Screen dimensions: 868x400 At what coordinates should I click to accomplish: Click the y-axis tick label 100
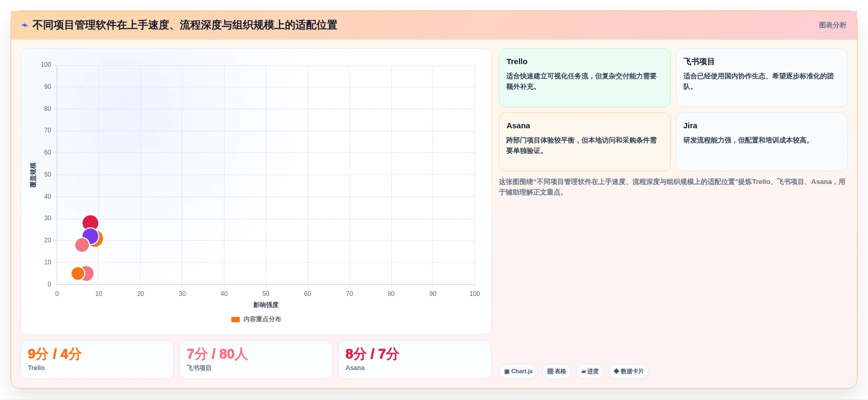tap(46, 65)
